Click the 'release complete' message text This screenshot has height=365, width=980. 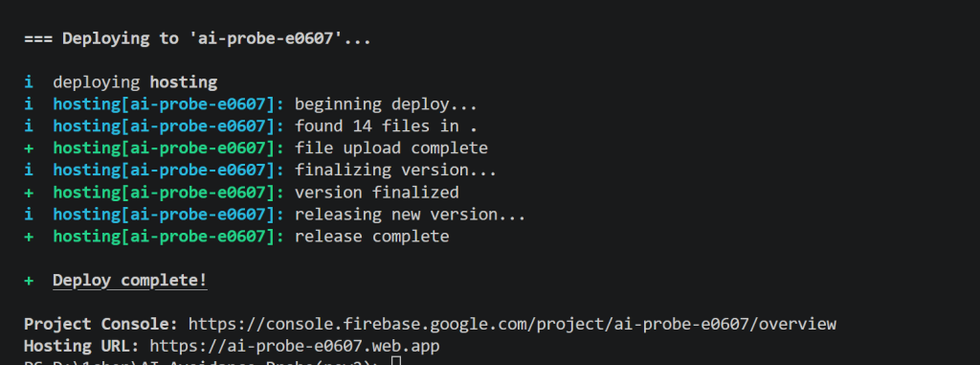[372, 237]
